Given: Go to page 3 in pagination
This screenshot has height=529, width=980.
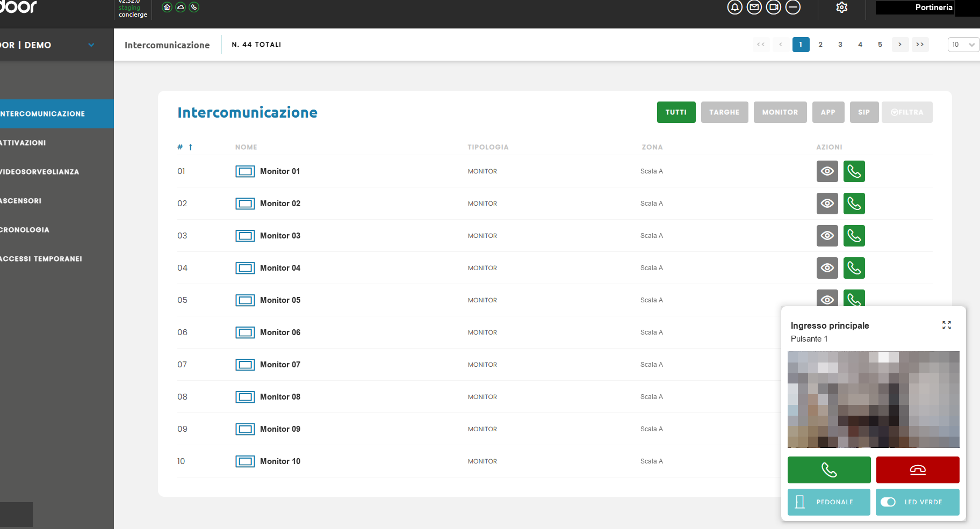Looking at the screenshot, I should coord(840,45).
